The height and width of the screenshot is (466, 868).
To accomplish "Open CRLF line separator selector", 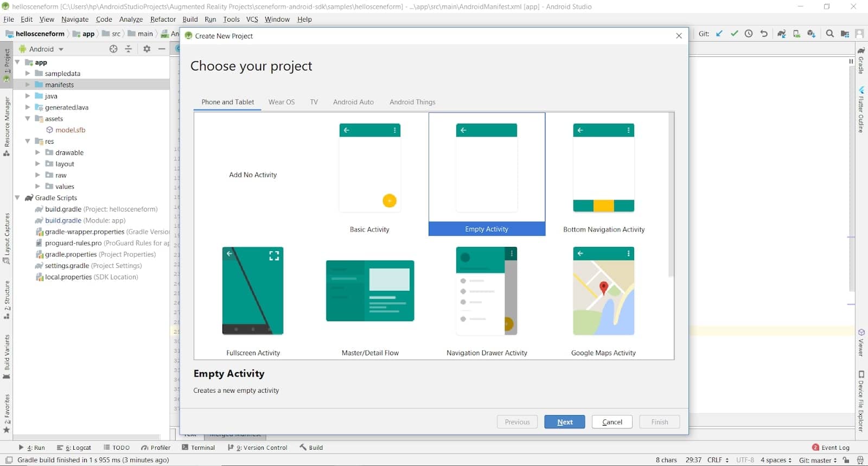I will tap(718, 460).
